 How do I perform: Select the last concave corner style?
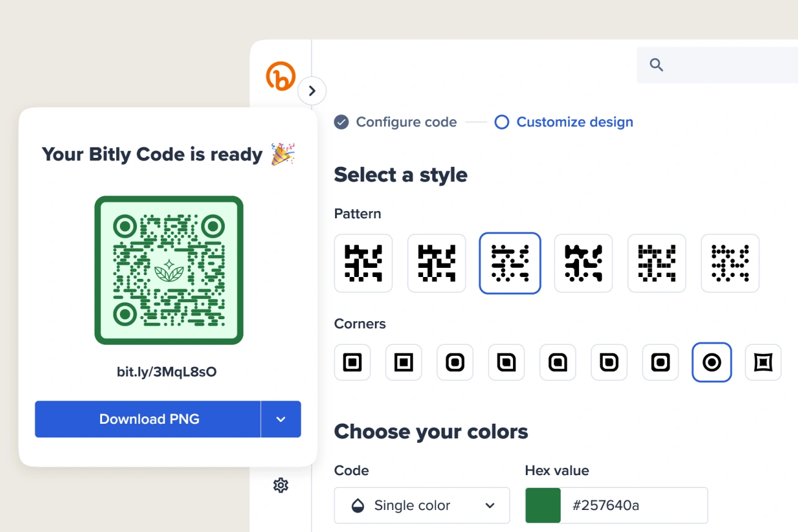click(x=763, y=362)
